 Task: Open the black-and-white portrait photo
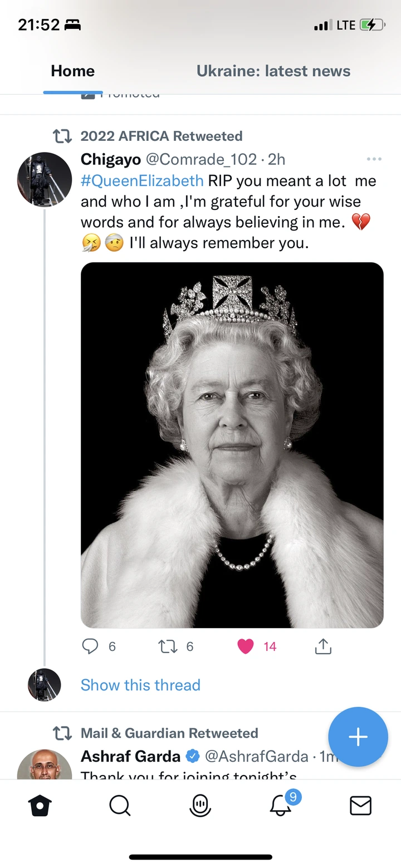(x=232, y=444)
